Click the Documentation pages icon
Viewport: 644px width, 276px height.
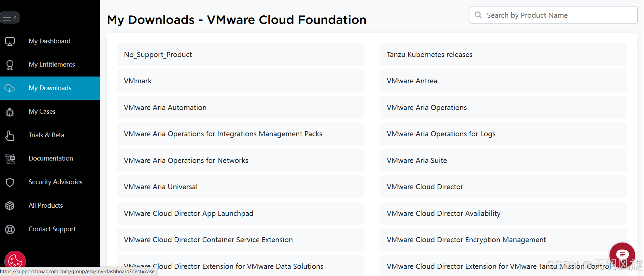click(x=10, y=158)
